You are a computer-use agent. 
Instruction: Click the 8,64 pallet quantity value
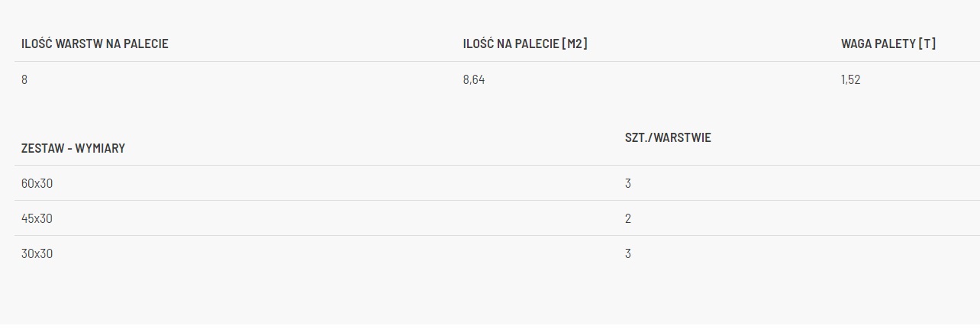(473, 79)
